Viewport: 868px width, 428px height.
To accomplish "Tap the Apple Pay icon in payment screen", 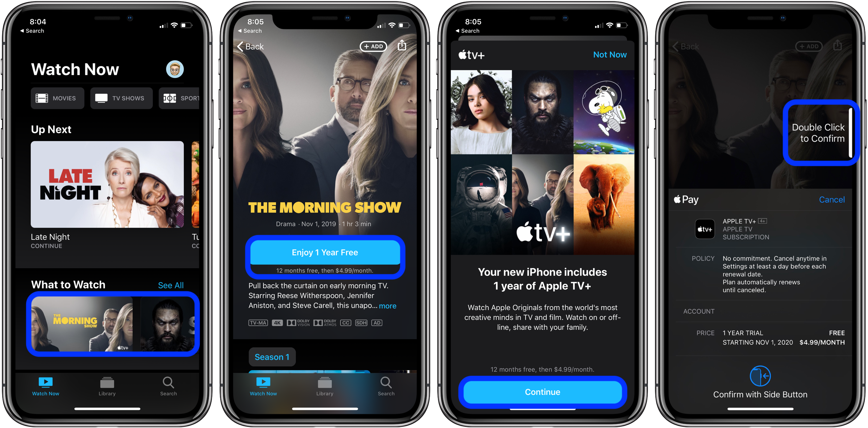I will [x=670, y=199].
